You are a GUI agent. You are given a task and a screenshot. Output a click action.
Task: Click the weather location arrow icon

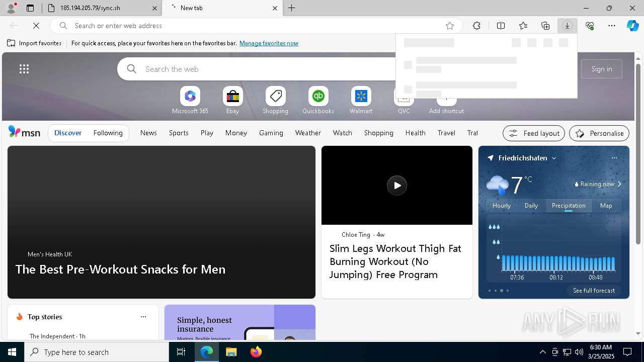click(490, 158)
